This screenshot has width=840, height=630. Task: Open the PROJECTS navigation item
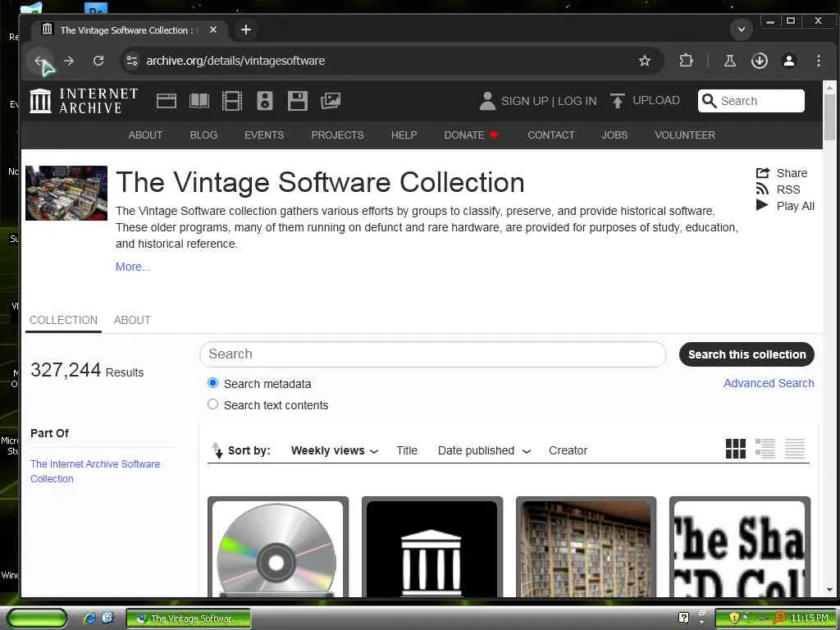[337, 135]
